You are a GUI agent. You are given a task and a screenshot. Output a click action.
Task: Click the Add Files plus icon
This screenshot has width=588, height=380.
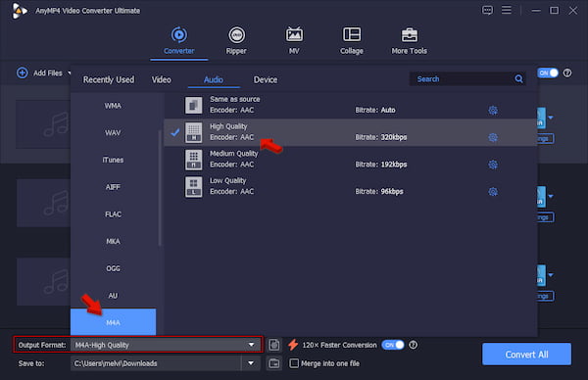point(23,72)
